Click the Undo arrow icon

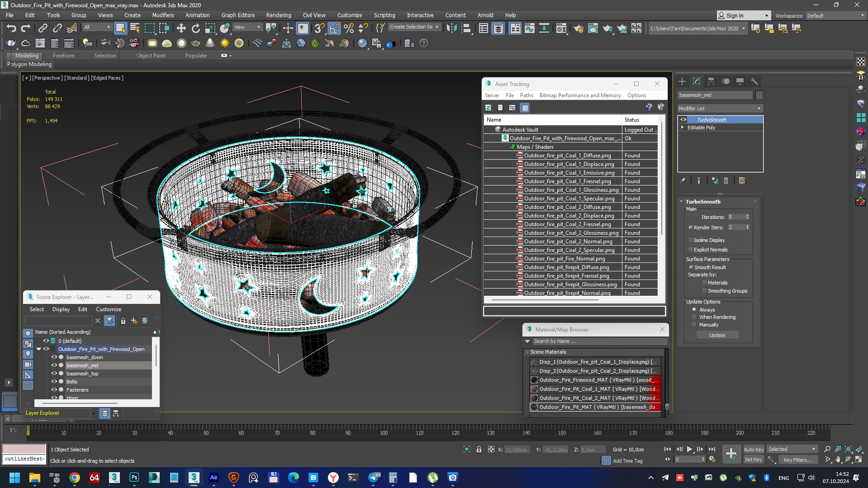(x=11, y=28)
